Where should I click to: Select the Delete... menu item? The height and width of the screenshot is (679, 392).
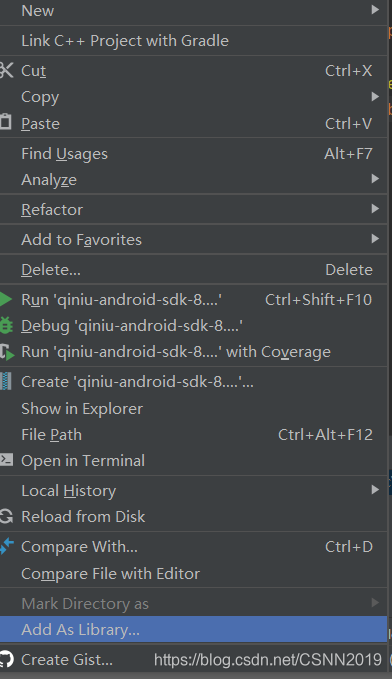[193, 269]
